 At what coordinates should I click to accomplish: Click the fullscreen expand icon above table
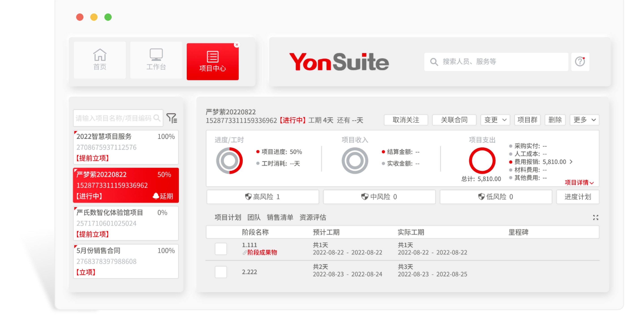click(x=595, y=218)
